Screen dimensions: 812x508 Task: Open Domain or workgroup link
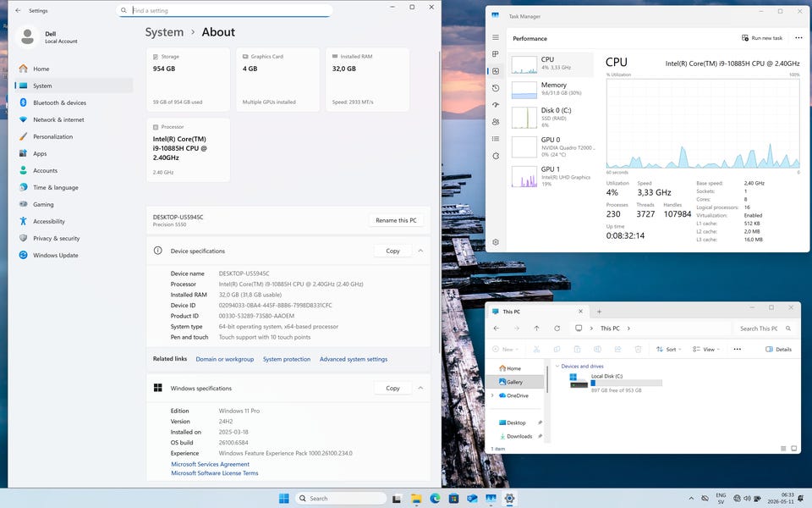click(225, 359)
